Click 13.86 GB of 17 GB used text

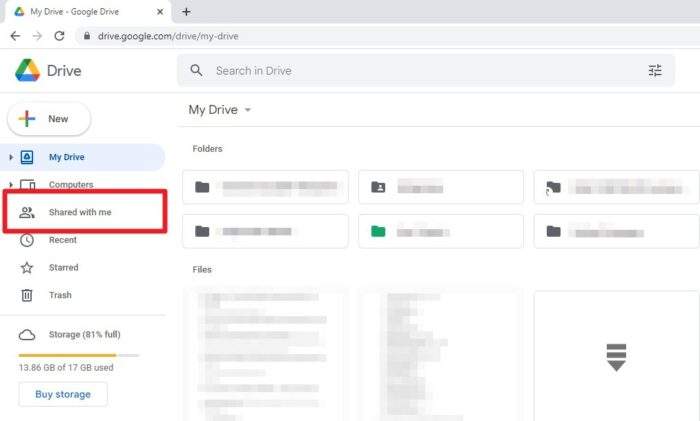pyautogui.click(x=66, y=367)
